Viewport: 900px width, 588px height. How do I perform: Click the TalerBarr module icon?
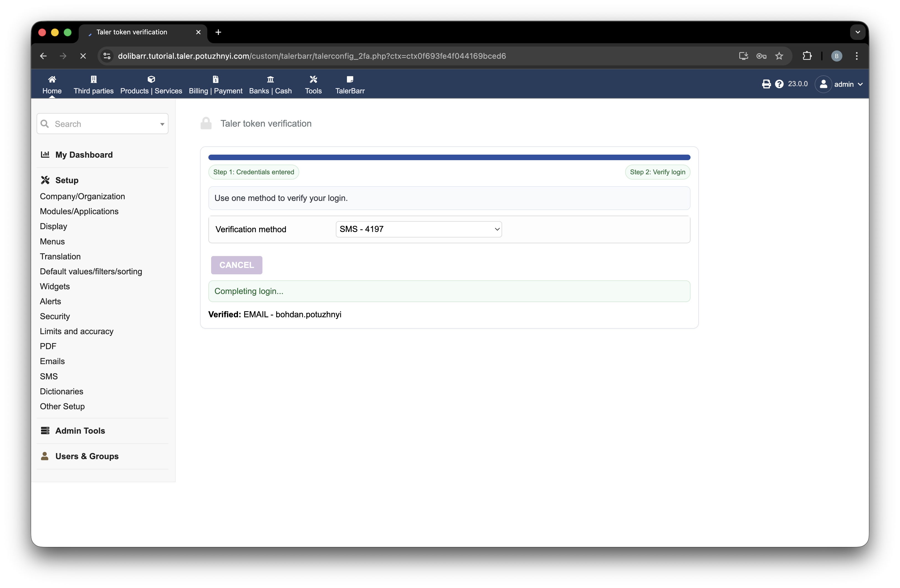click(x=350, y=80)
